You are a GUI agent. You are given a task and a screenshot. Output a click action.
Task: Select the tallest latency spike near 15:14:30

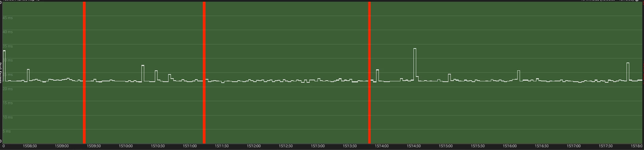click(x=415, y=64)
